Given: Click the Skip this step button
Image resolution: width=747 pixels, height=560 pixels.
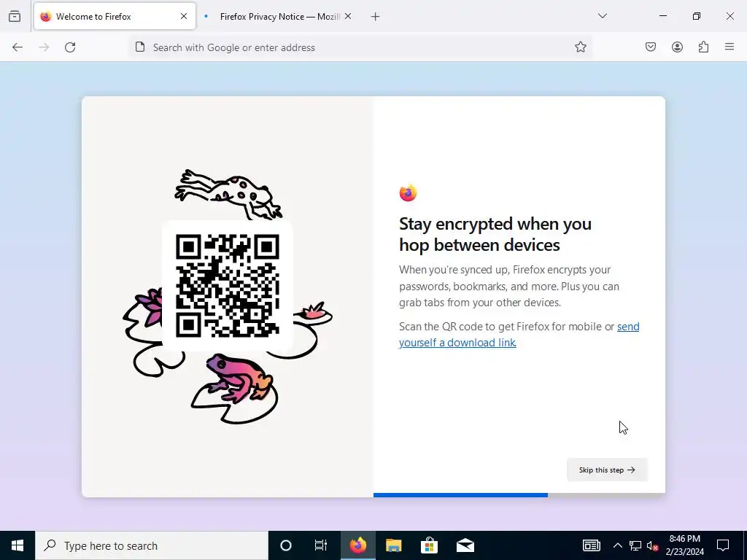Looking at the screenshot, I should click(607, 470).
